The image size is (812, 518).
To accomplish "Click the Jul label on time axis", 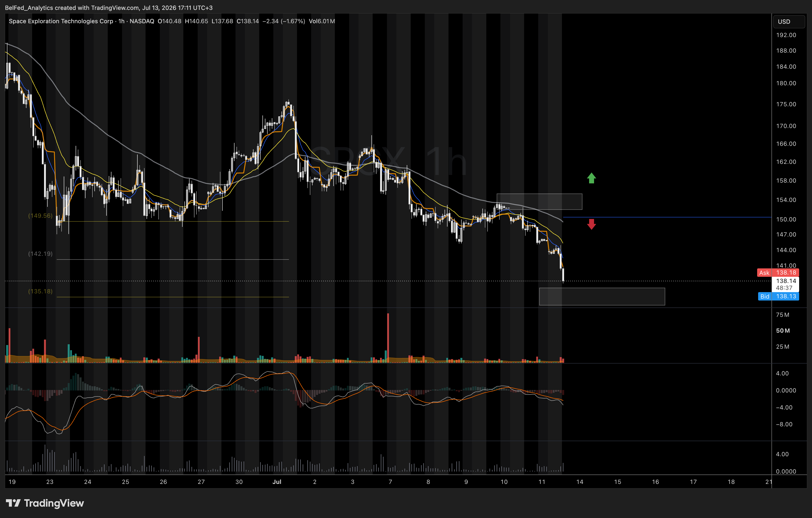I will coord(277,482).
